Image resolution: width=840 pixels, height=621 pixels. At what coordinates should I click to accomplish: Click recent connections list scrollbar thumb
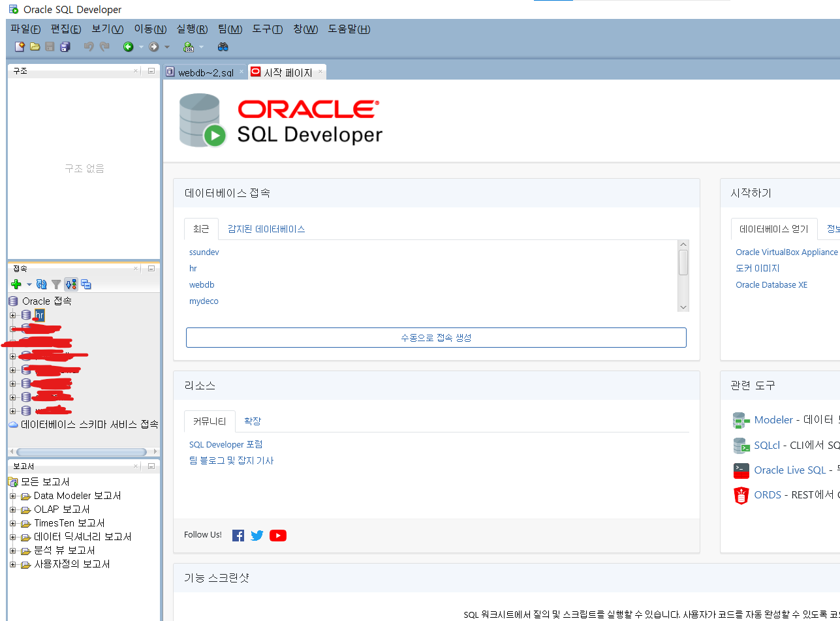[x=683, y=262]
